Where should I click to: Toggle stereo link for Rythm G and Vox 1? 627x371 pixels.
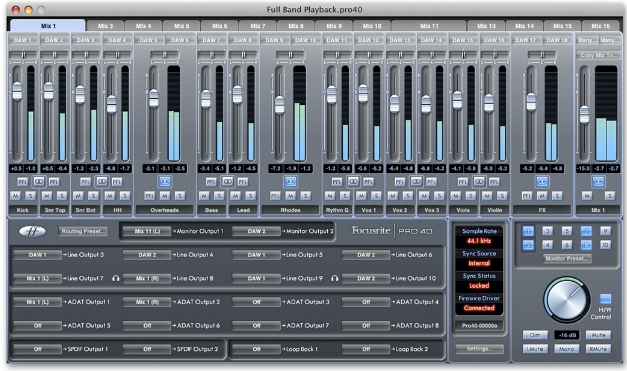click(353, 182)
